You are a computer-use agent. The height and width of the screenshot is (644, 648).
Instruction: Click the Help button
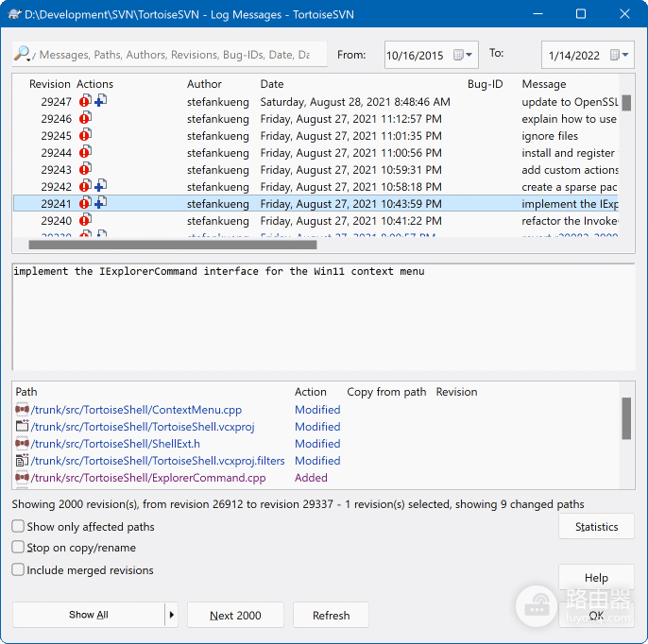click(x=596, y=577)
